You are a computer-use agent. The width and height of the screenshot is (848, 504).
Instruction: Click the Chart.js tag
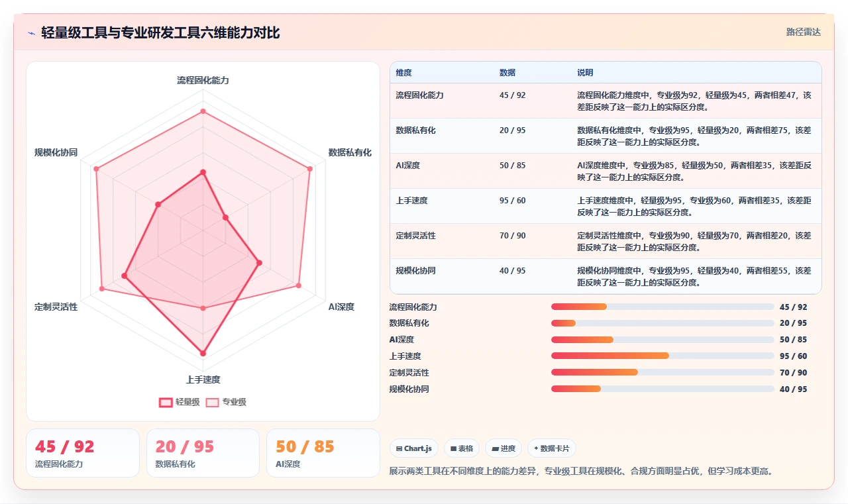[413, 448]
